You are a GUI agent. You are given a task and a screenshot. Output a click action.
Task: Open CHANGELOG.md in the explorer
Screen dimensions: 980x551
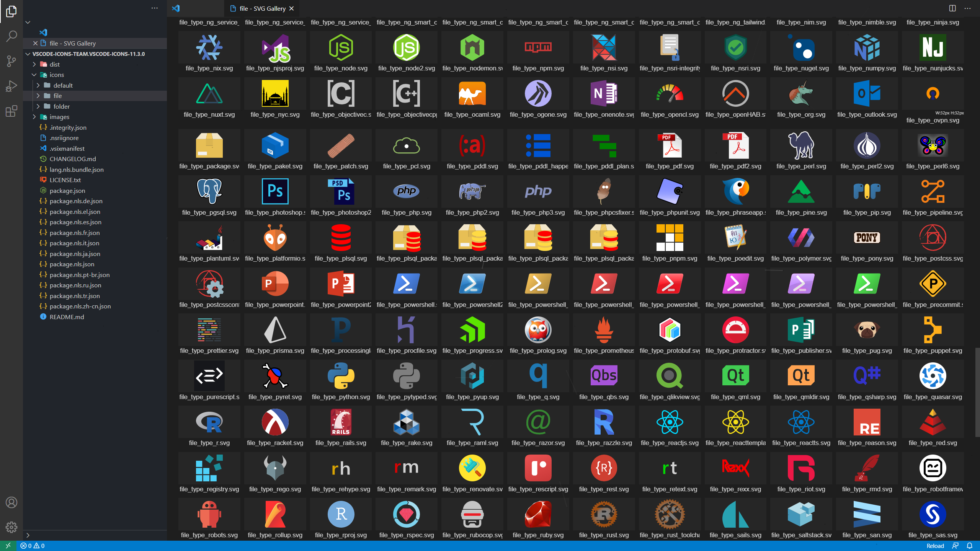[73, 159]
